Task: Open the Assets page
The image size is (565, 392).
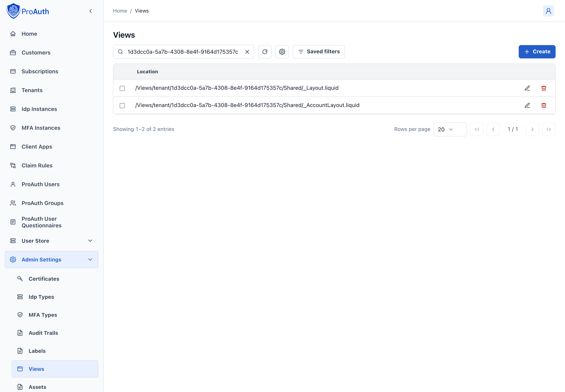Action: coord(55,387)
